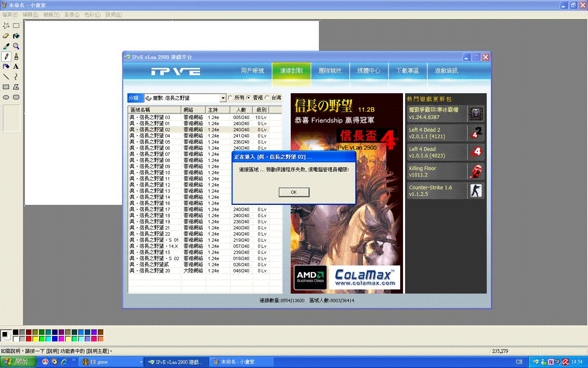588x368 pixels.
Task: Open Internet Explorer from quick launch
Action: click(64, 362)
